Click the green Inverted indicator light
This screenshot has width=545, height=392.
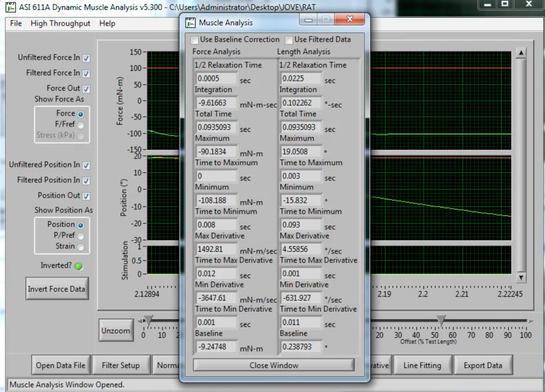coord(79,266)
